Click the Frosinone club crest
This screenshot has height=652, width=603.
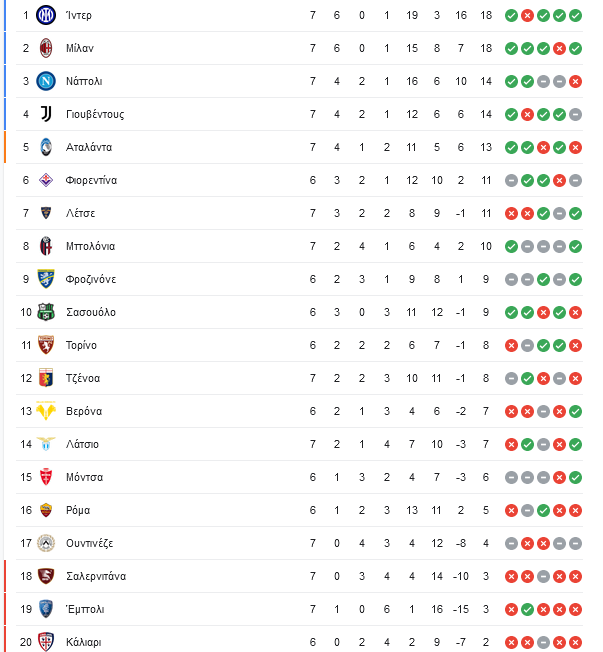pyautogui.click(x=46, y=279)
